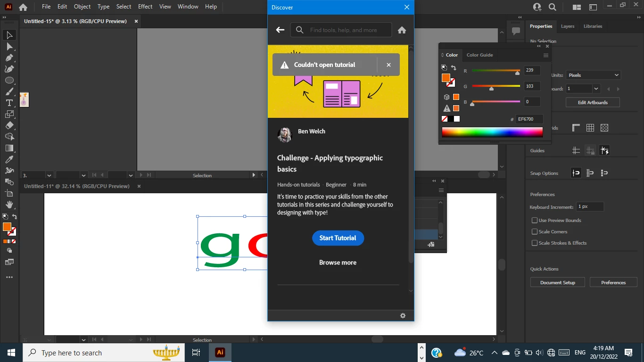The image size is (644, 362).
Task: Open the Effect menu
Action: coord(145,7)
